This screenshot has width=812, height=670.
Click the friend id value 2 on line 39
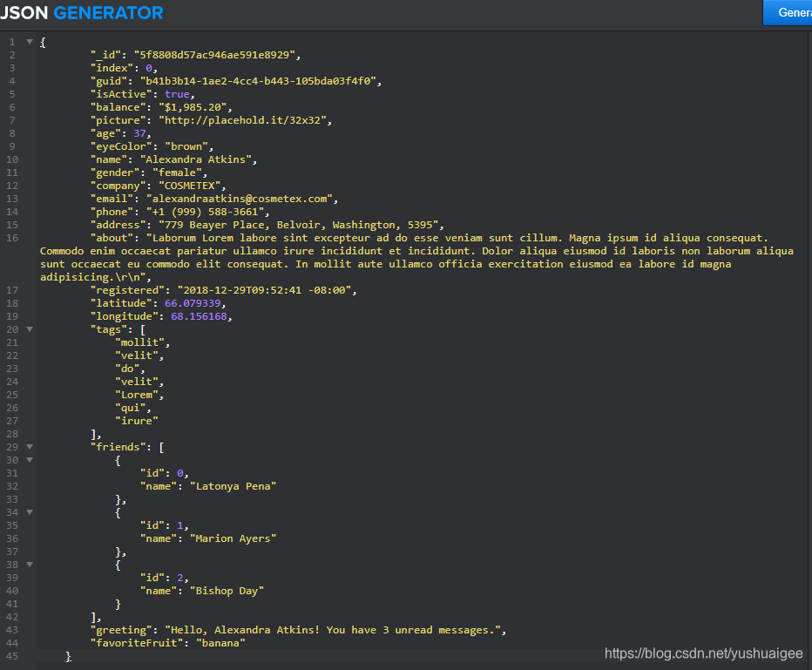(x=179, y=578)
